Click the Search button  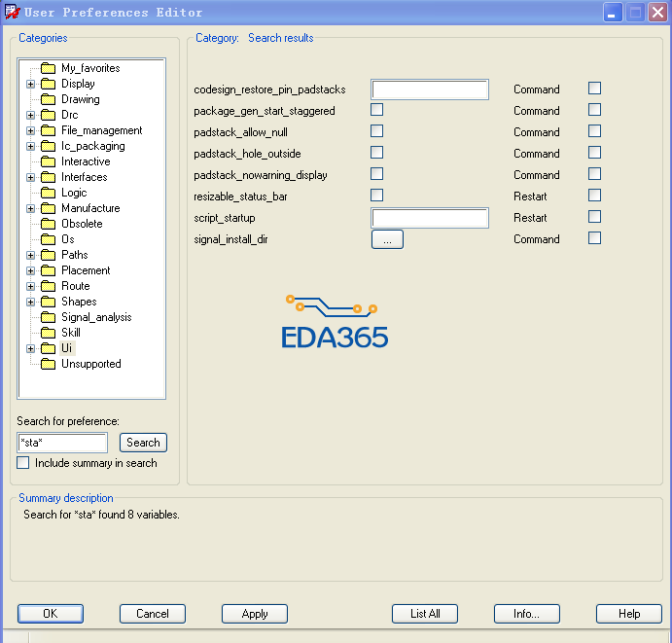pyautogui.click(x=143, y=443)
